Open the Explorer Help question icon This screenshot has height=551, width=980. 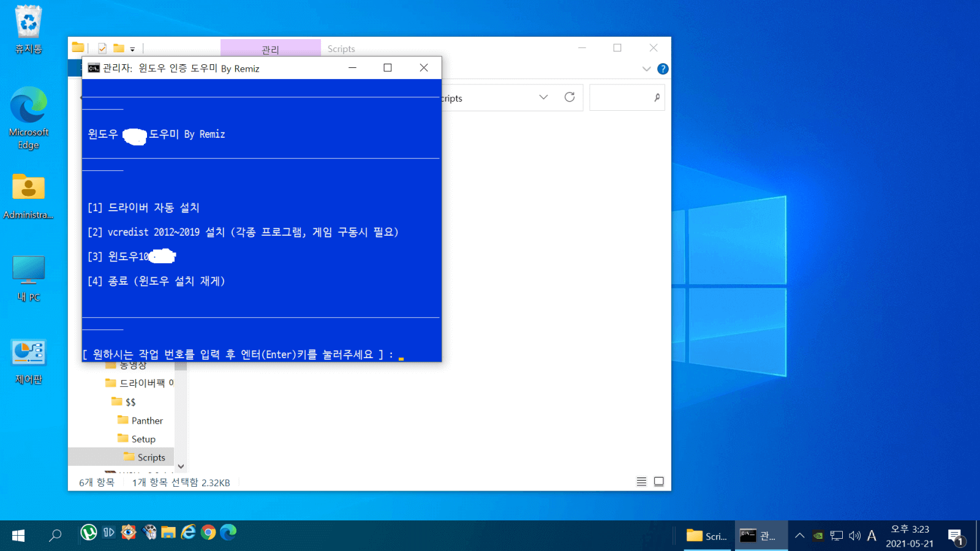coord(663,69)
